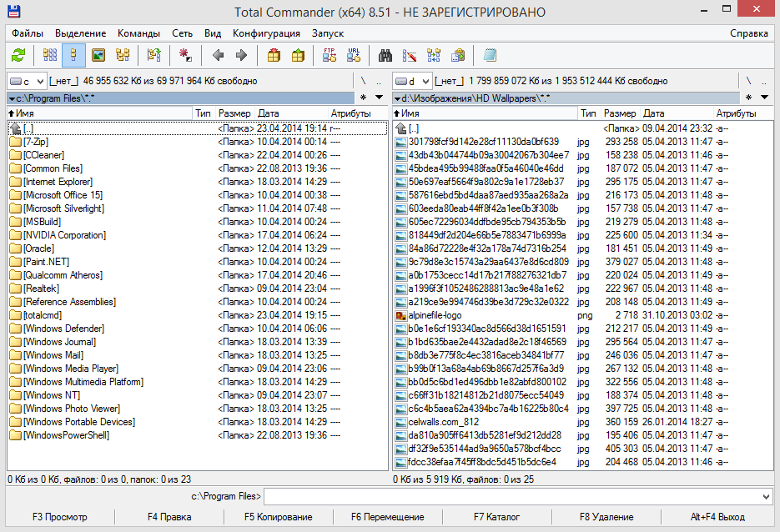Open the FTP connect icon
Image resolution: width=780 pixels, height=532 pixels.
click(330, 55)
